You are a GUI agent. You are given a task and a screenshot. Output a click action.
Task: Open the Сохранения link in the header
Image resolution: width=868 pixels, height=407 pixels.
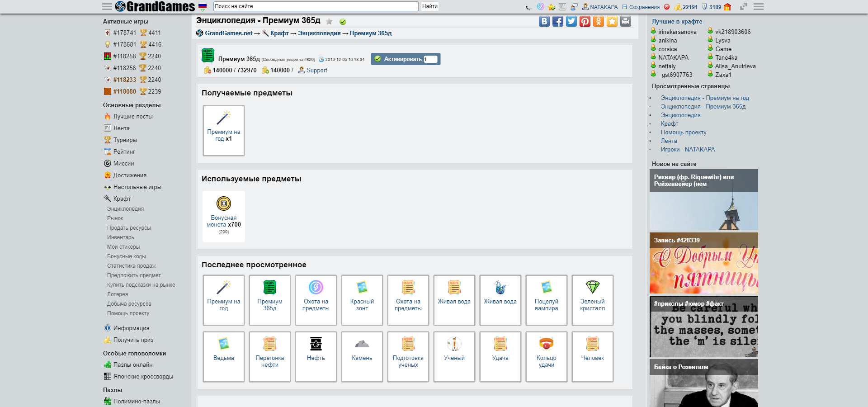[644, 7]
